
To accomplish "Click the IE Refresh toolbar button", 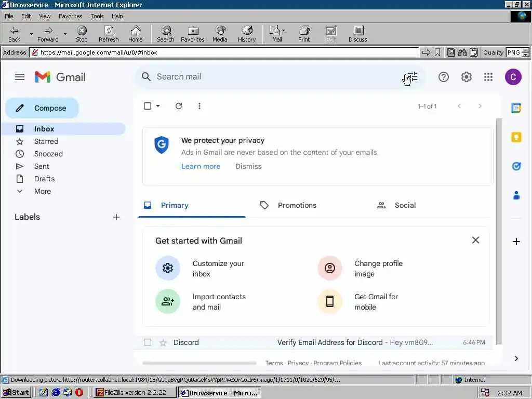I will click(109, 34).
